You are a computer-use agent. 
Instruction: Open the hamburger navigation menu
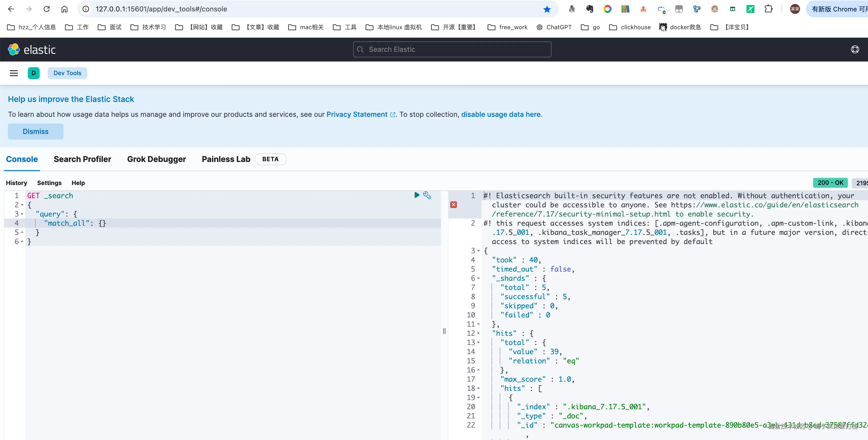(x=14, y=73)
